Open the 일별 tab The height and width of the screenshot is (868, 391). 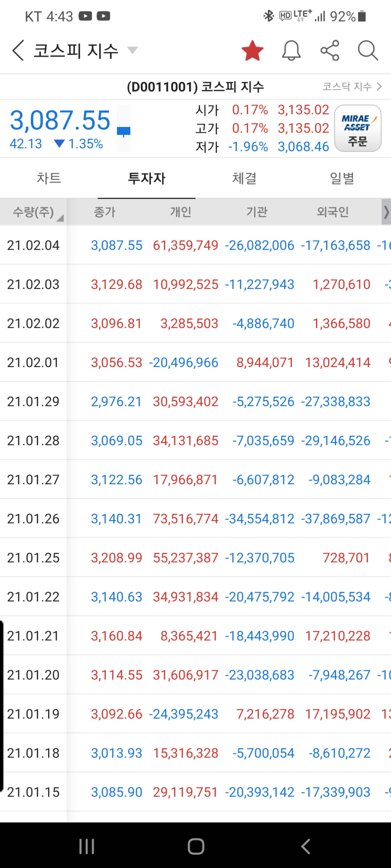[342, 178]
